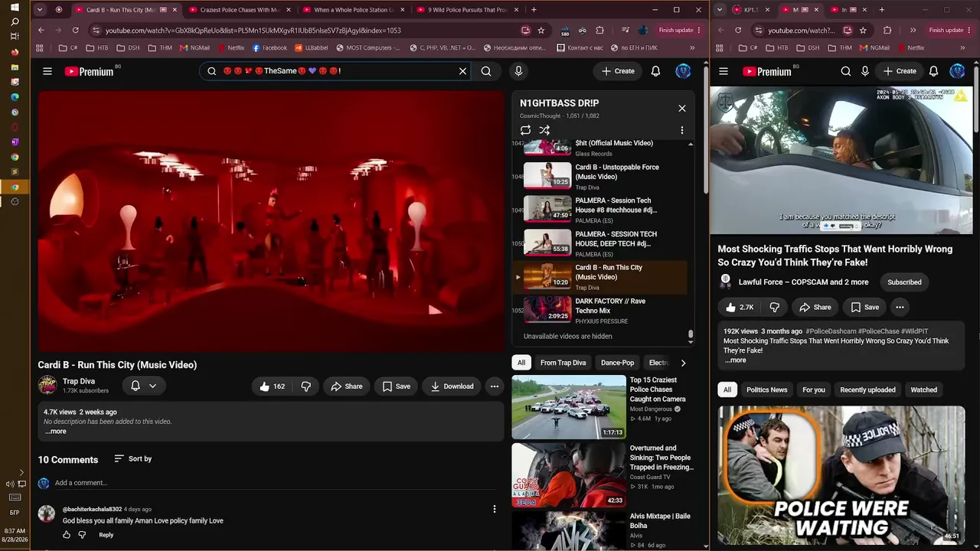Viewport: 980px width, 551px height.
Task: Click the search magnifier button in left YouTube window
Action: point(486,71)
